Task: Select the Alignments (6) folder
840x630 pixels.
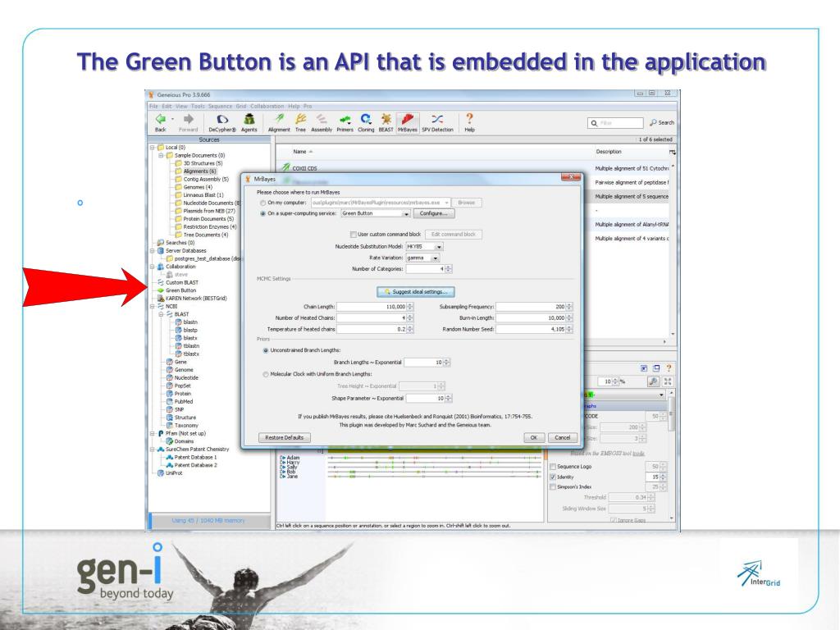Action: [x=195, y=171]
